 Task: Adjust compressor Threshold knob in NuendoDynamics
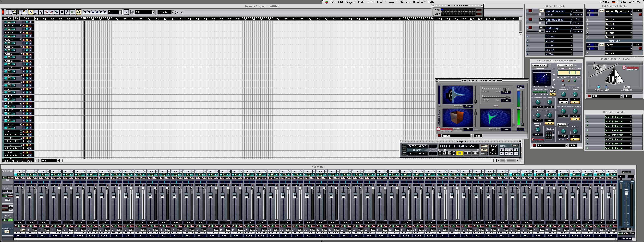tap(538, 102)
